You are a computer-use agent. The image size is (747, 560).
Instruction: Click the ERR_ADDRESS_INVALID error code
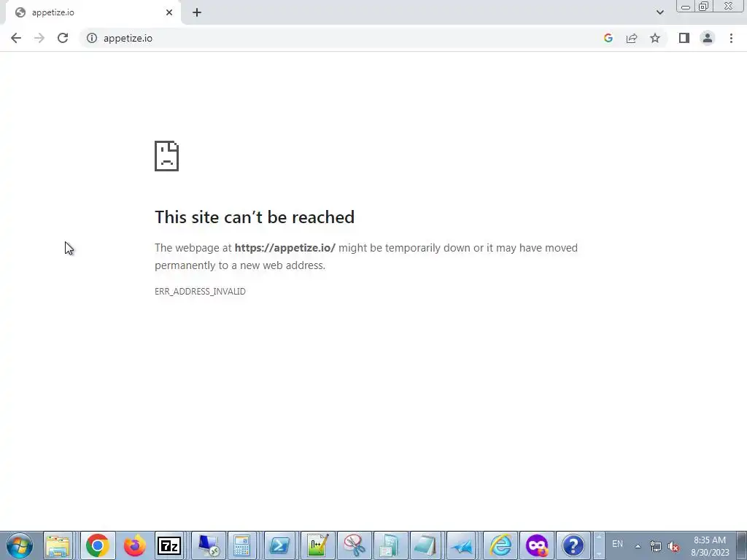click(x=200, y=292)
